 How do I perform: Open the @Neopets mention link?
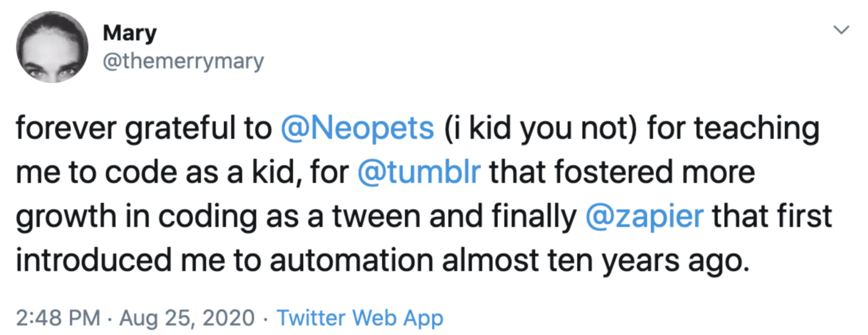357,129
